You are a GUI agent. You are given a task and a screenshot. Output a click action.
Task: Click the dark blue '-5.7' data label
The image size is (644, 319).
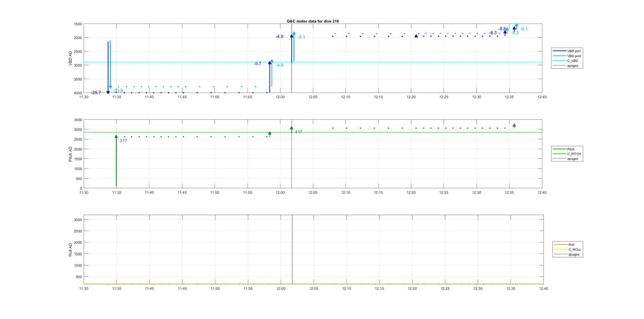tap(258, 64)
